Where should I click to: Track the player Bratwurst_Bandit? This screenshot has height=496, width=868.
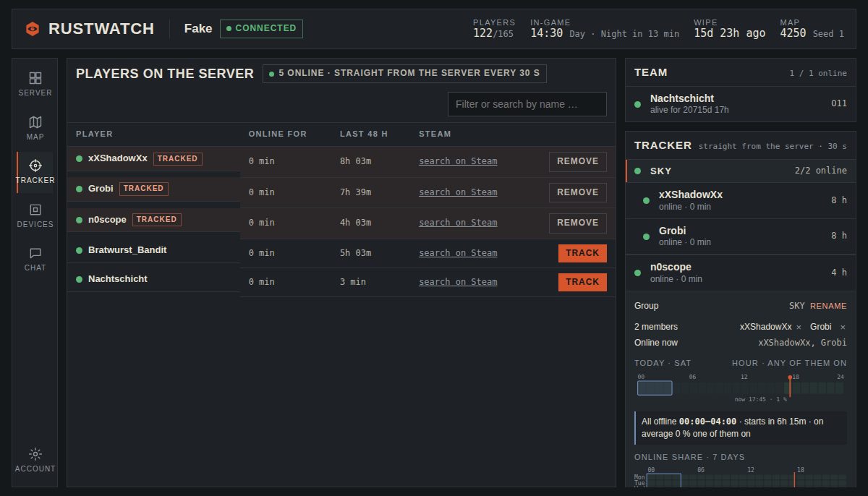click(582, 253)
